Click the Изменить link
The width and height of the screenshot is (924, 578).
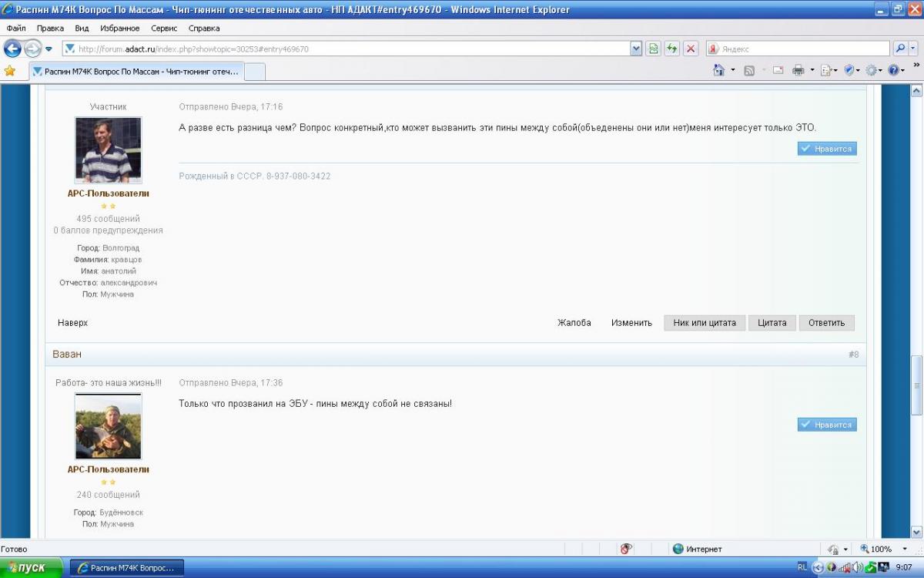(631, 323)
